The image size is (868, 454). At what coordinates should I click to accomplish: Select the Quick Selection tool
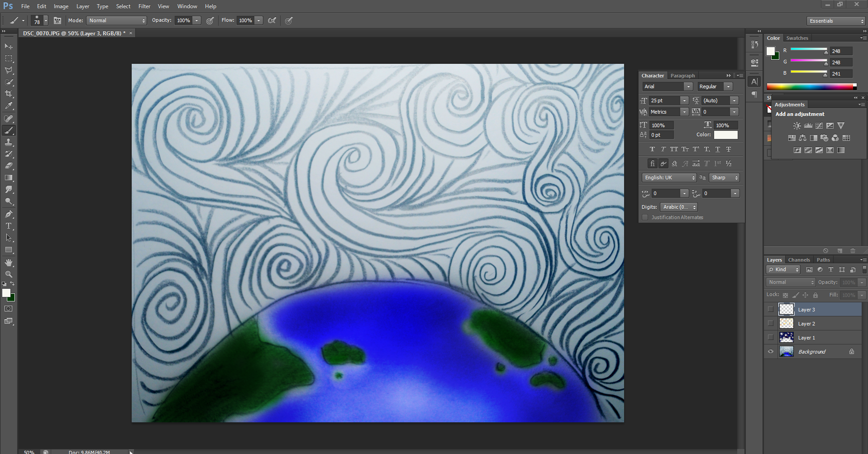[x=9, y=82]
